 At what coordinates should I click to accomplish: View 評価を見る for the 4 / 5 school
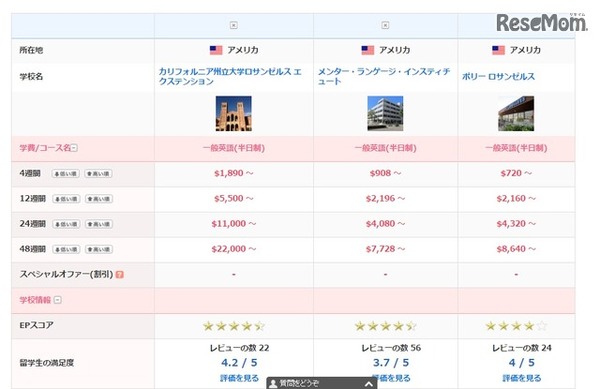tap(522, 378)
